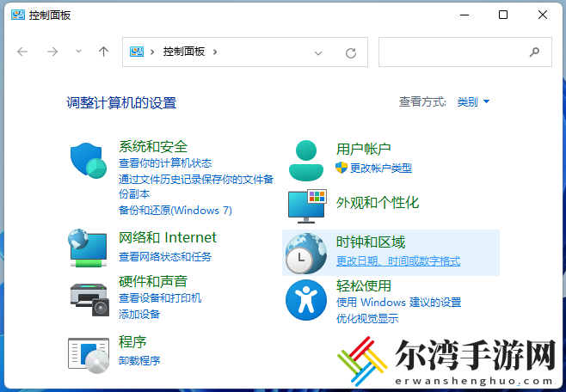Click 查看你的计算机状态 link
566x392 pixels.
(x=165, y=163)
